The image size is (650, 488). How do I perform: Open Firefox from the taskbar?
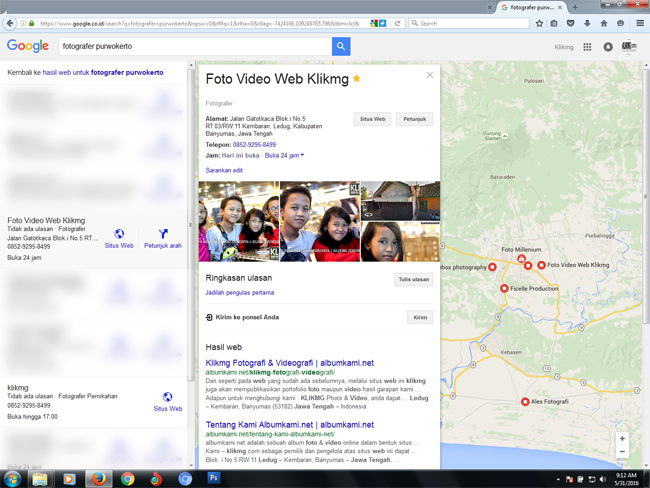[x=98, y=479]
